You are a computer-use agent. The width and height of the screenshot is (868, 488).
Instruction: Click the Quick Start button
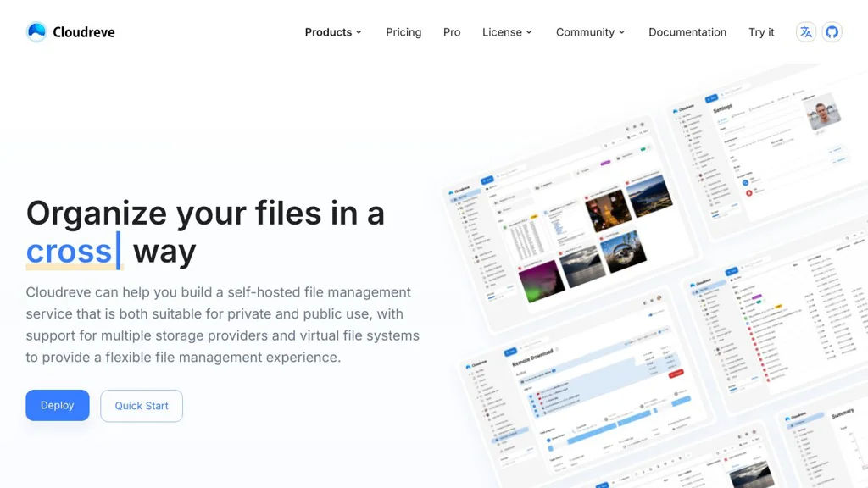[142, 406]
